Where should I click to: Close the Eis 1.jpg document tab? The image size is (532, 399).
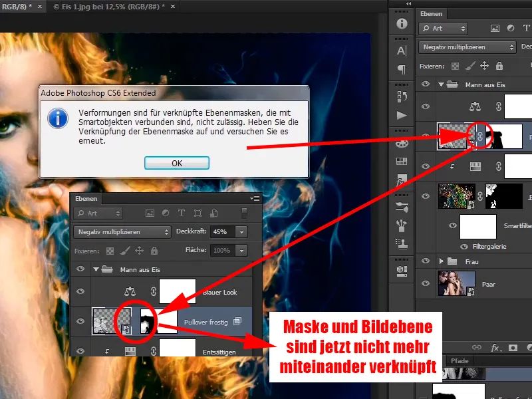(173, 7)
